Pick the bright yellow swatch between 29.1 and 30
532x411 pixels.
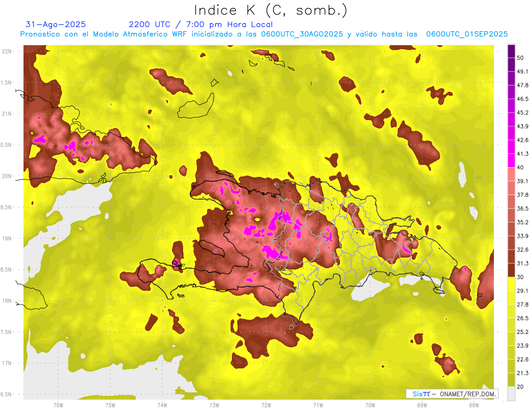(511, 284)
